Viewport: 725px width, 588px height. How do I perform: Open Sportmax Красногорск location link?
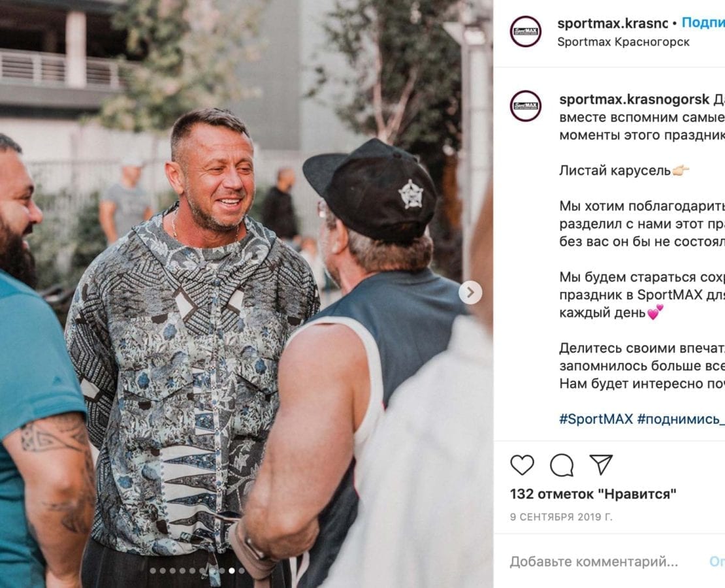(x=623, y=42)
